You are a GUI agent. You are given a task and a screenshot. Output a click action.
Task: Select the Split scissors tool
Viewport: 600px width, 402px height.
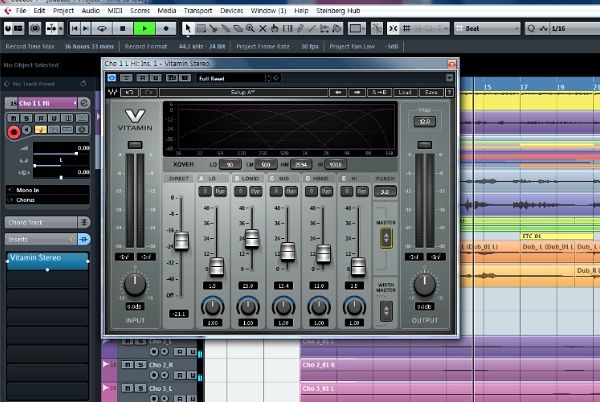(213, 28)
